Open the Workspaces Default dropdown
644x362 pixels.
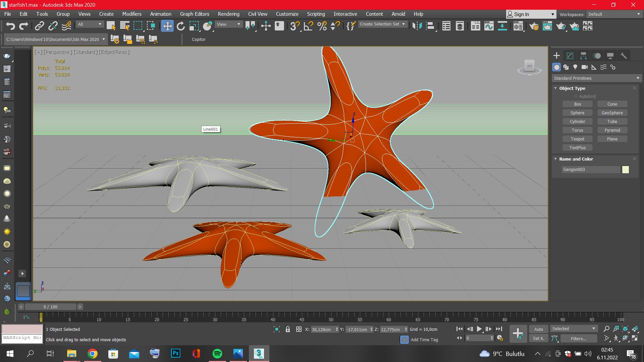(x=614, y=14)
